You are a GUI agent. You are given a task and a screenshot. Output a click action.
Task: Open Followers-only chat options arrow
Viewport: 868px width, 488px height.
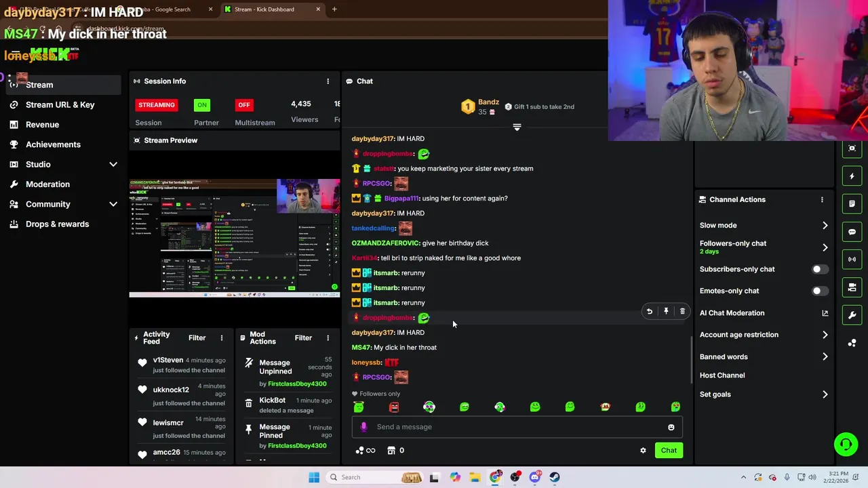pos(825,248)
